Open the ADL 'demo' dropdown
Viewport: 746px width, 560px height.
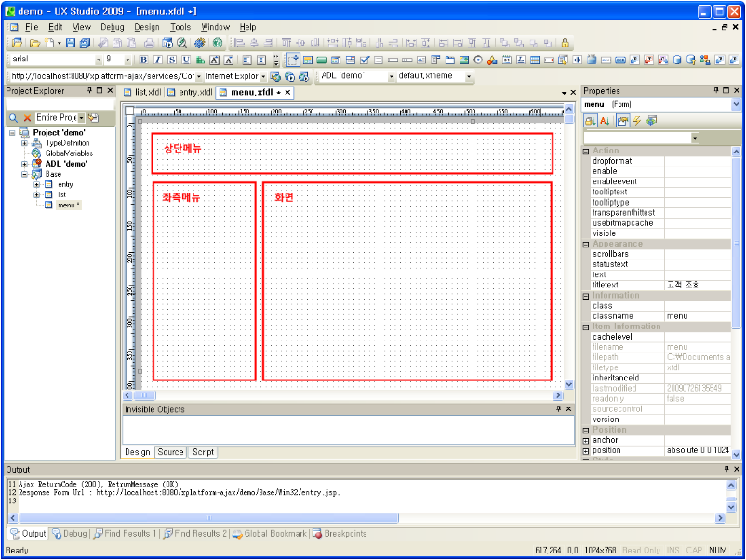(391, 76)
